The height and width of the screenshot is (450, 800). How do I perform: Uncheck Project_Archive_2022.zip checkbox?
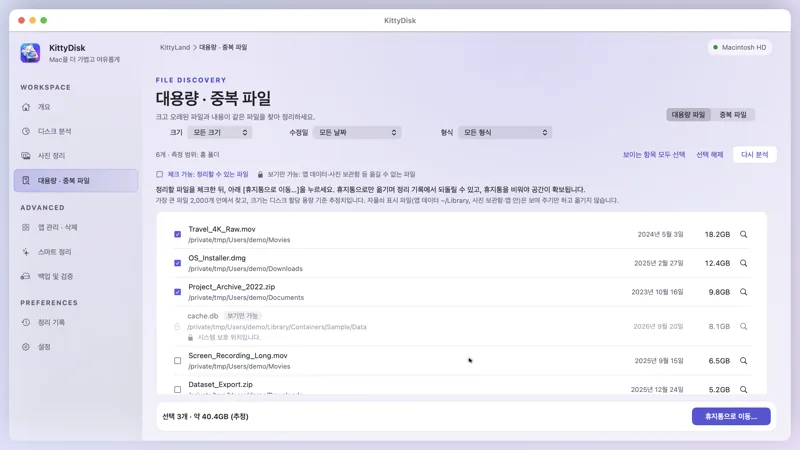(178, 292)
